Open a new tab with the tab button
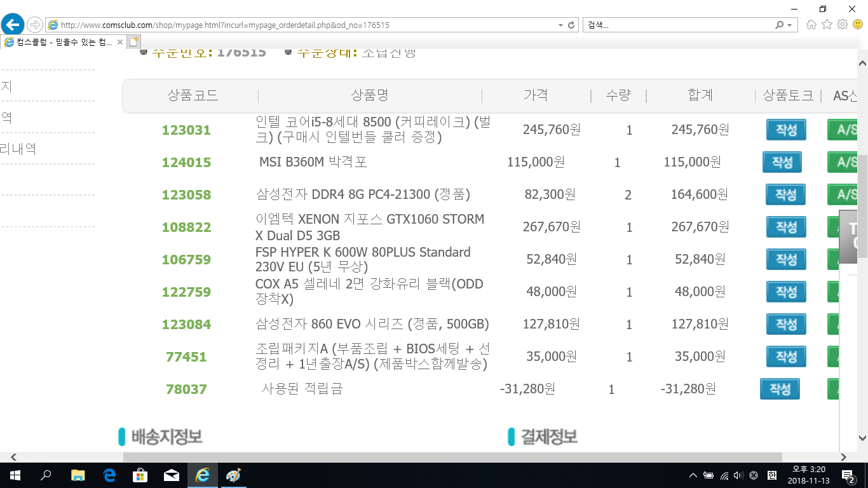Image resolution: width=868 pixels, height=488 pixels. [x=133, y=42]
